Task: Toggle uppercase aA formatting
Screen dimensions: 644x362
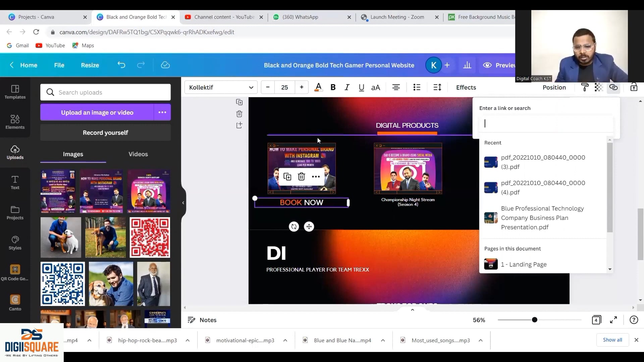Action: (x=376, y=87)
